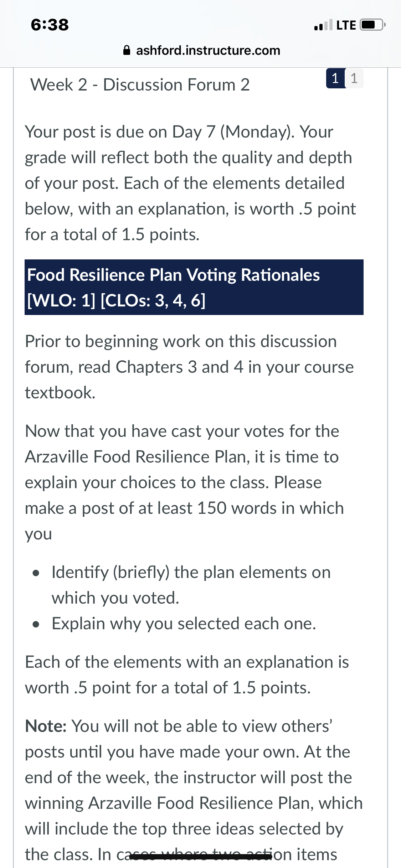Open the Week 2 - Discussion Forum 2 title

point(140,85)
